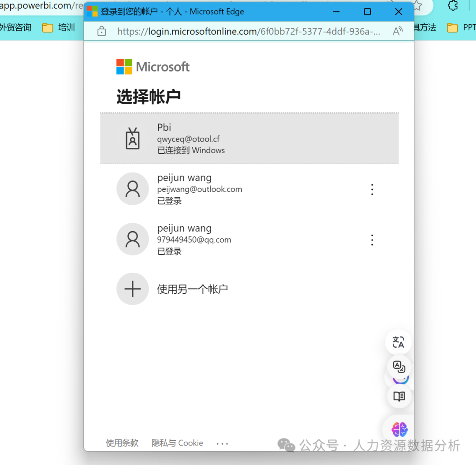
Task: Maximize the Microsoft Edge login window
Action: (x=367, y=11)
